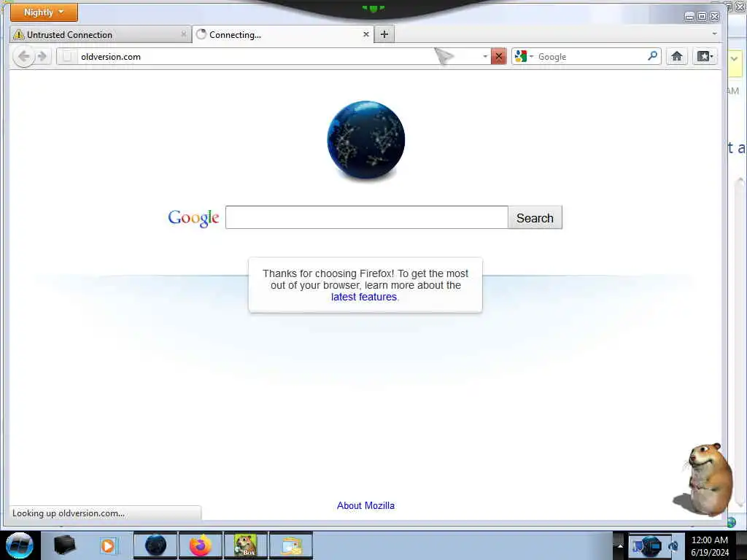The width and height of the screenshot is (747, 560).
Task: Maximize the Nightly browser window
Action: pos(703,16)
